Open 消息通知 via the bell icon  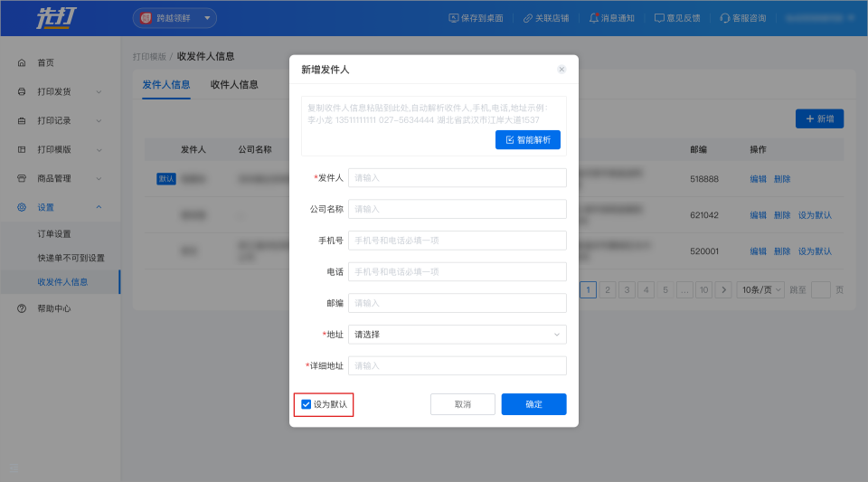tap(594, 18)
